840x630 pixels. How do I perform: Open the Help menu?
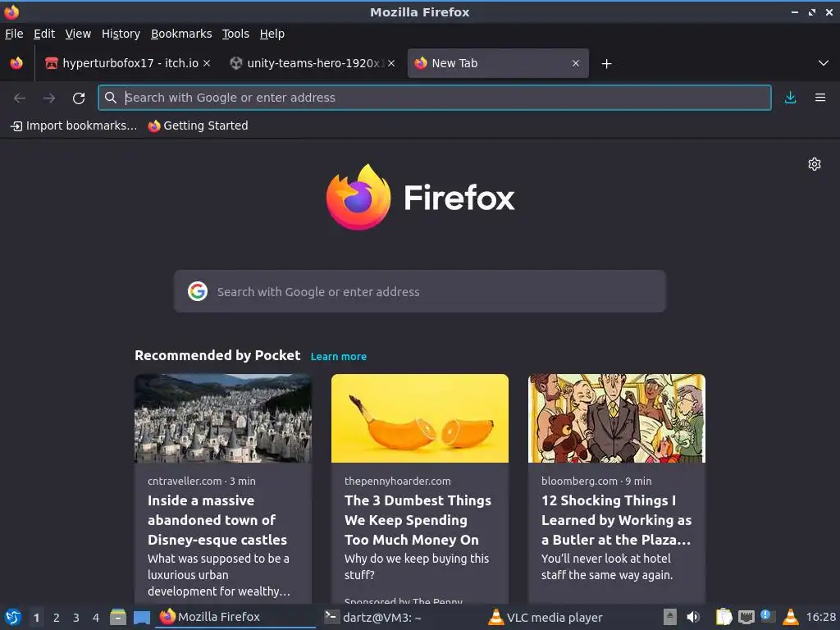point(272,34)
